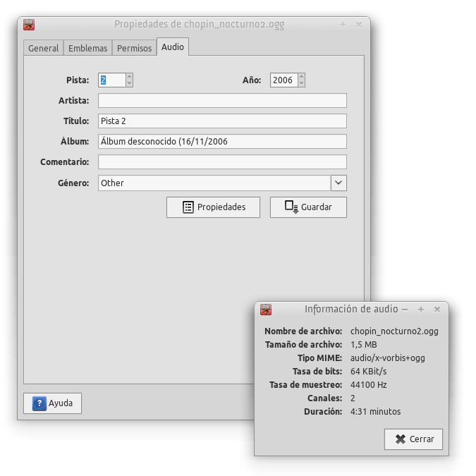Click the Pista track number field
The width and height of the screenshot is (476, 476).
(x=111, y=80)
